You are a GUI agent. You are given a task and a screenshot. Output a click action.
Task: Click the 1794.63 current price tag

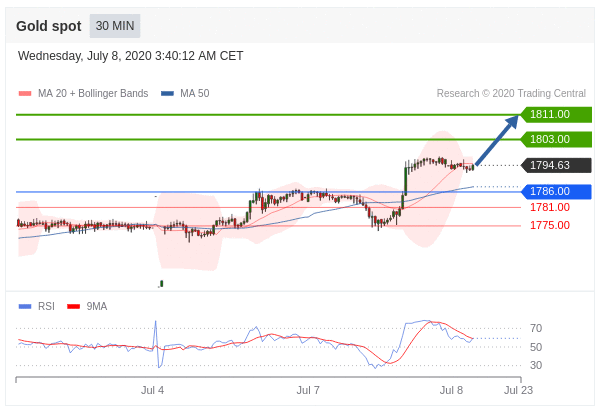(x=556, y=165)
